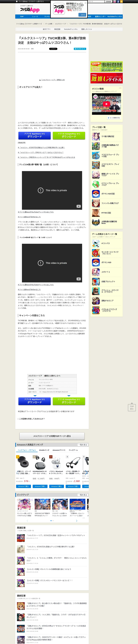Select the 激推しタイトル sub-menu link
The image size is (138, 644).
point(86,29)
